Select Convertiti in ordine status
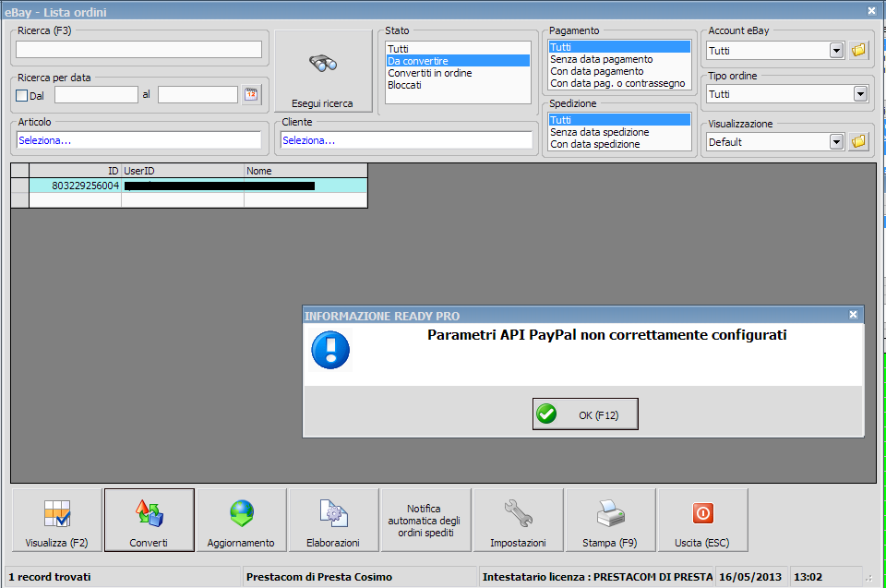Image resolution: width=886 pixels, height=588 pixels. [458, 73]
